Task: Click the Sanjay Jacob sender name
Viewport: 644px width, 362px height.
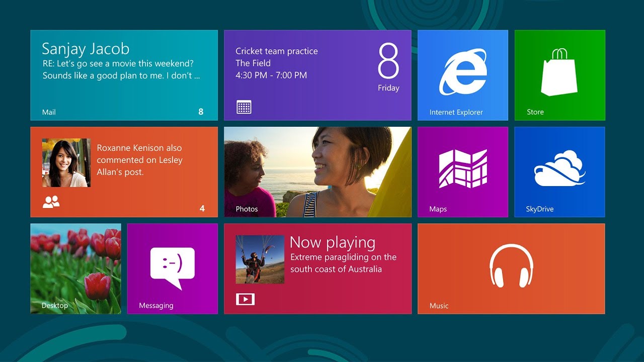Action: 86,49
